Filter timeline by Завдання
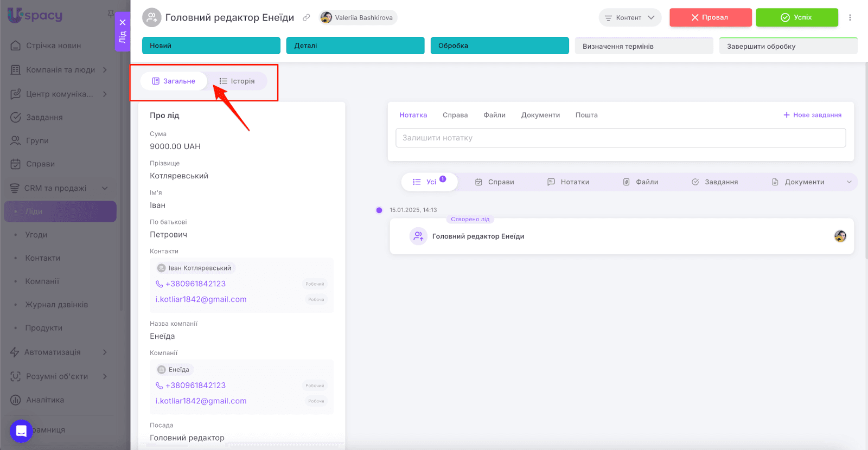868x450 pixels. 714,182
